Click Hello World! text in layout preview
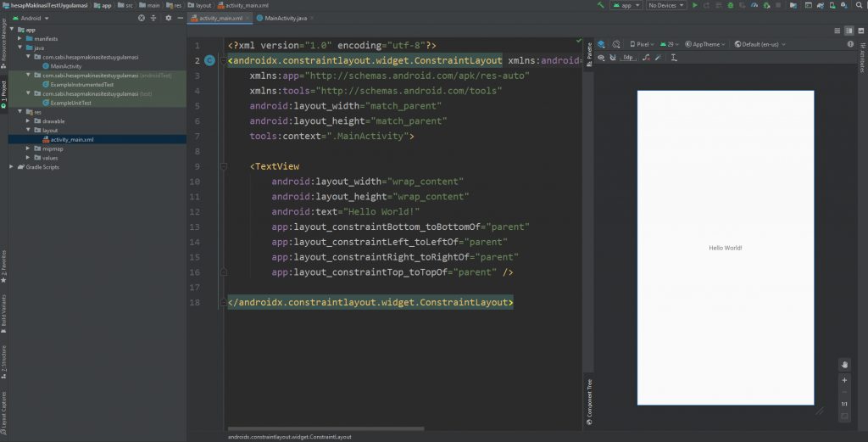Viewport: 868px width, 442px height. [x=726, y=248]
